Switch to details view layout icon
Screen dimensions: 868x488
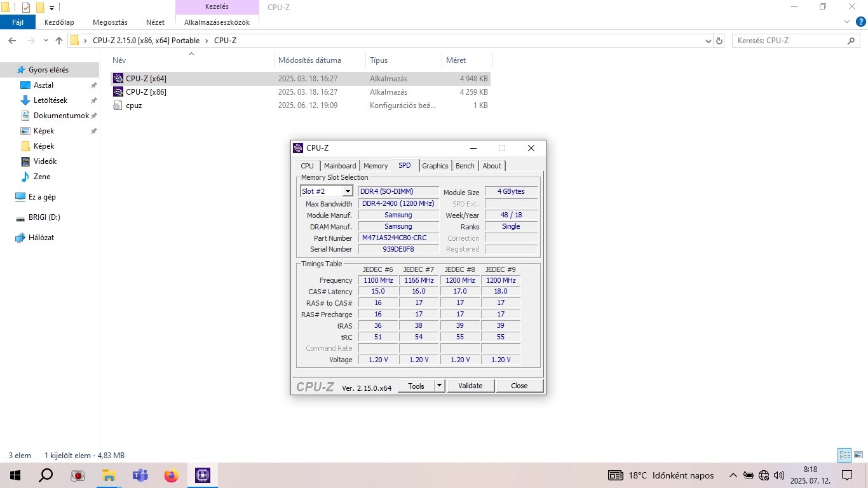(x=844, y=456)
